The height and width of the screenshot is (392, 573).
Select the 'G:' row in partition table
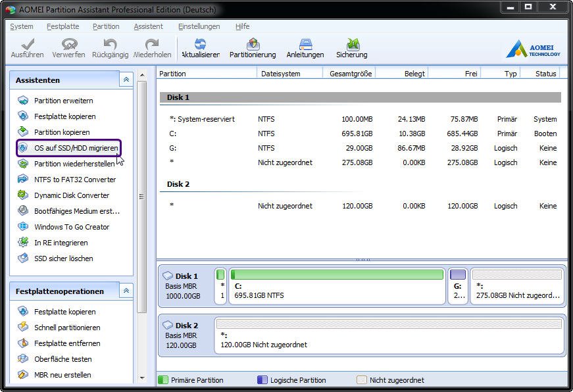[x=361, y=148]
